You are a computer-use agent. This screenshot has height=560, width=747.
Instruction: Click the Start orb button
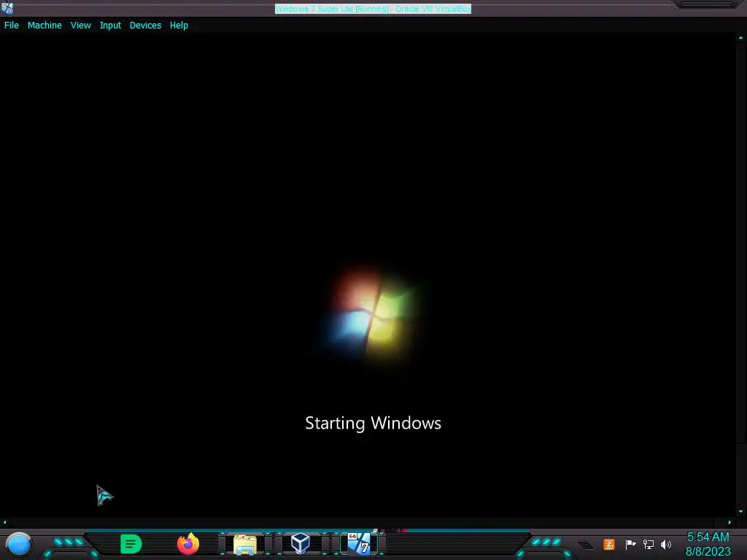(19, 544)
